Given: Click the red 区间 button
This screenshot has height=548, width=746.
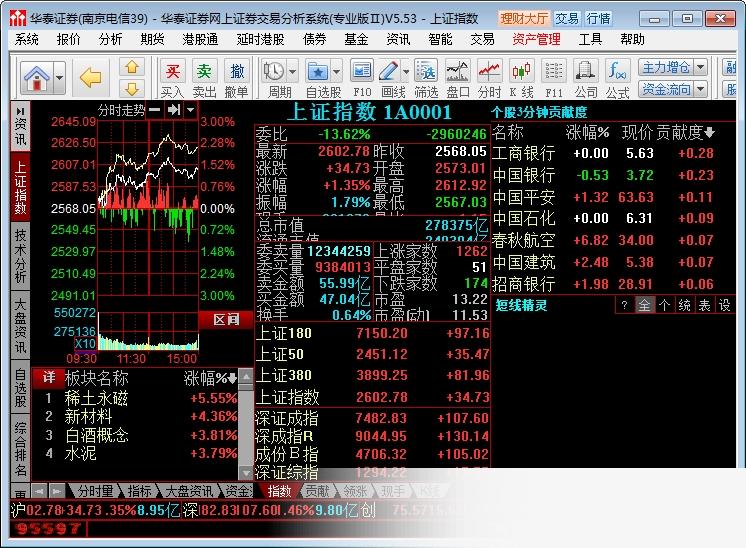Looking at the screenshot, I should point(226,319).
